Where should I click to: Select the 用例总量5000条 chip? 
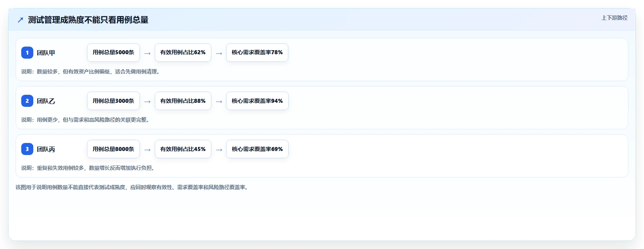pyautogui.click(x=113, y=53)
